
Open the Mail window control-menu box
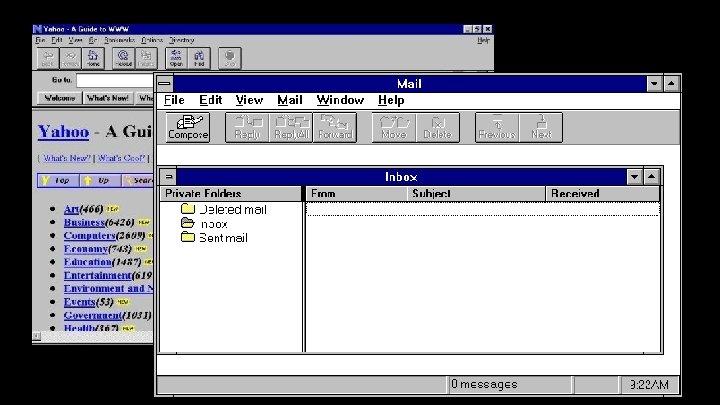(164, 84)
